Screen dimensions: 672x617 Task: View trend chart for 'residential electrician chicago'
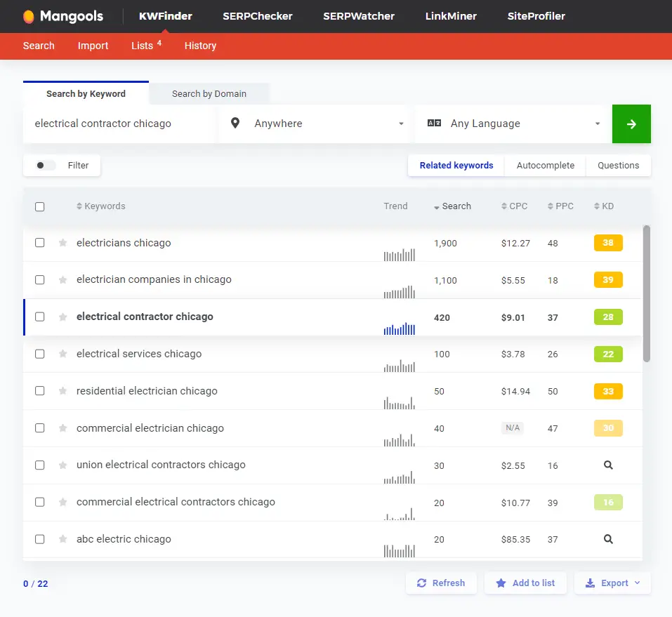pyautogui.click(x=400, y=403)
